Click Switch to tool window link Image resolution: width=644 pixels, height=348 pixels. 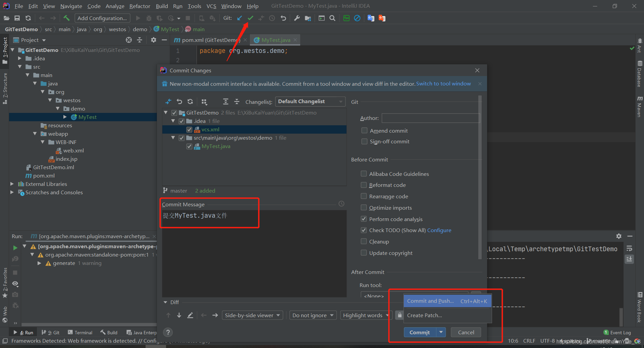[443, 83]
